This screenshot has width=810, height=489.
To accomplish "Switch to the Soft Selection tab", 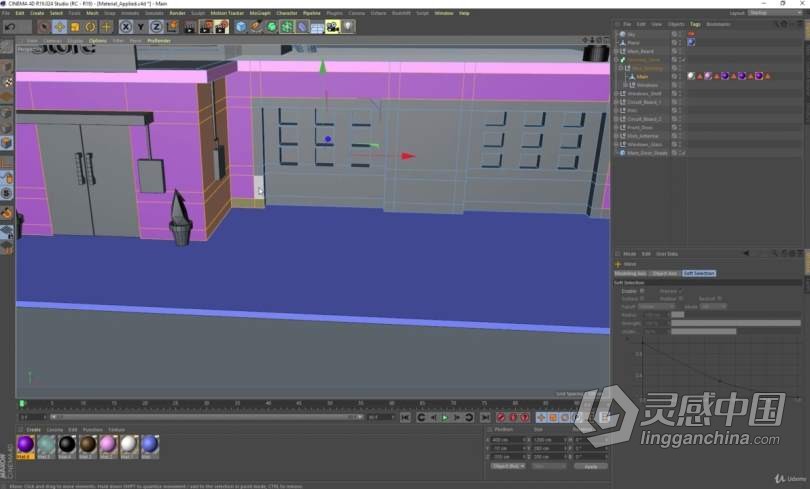I will pos(698,274).
